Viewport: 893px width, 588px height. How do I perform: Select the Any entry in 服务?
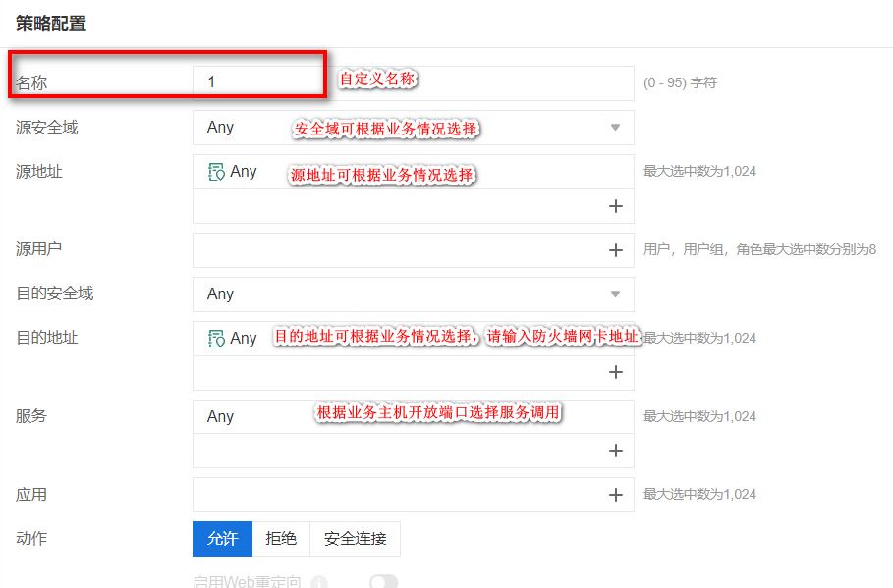tap(221, 416)
